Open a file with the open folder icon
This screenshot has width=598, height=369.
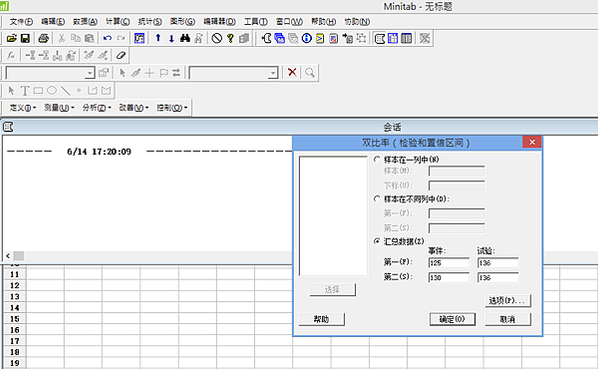(x=12, y=38)
